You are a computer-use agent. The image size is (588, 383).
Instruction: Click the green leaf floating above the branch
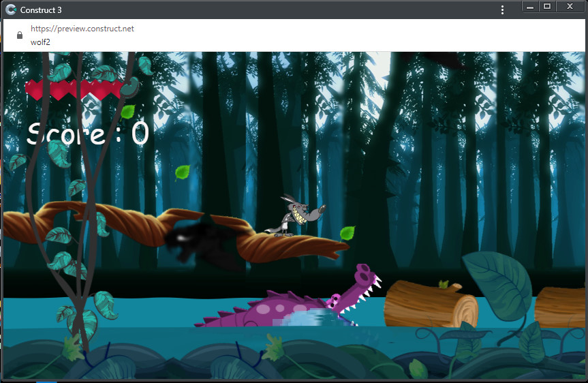183,172
